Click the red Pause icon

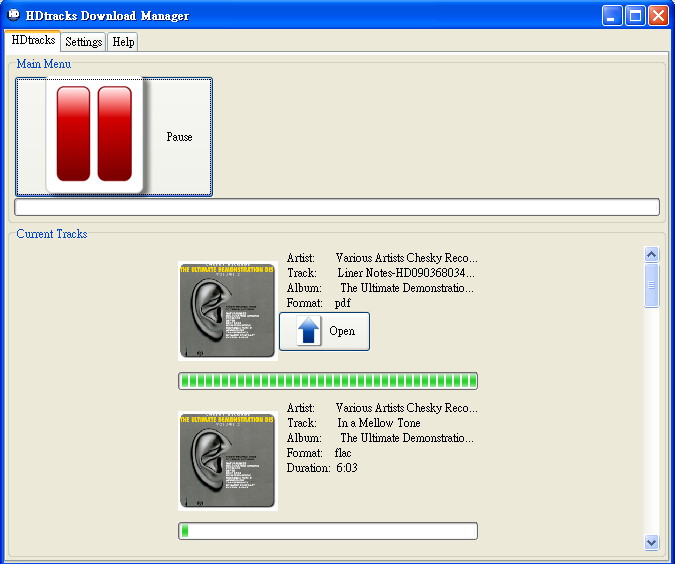tap(94, 134)
